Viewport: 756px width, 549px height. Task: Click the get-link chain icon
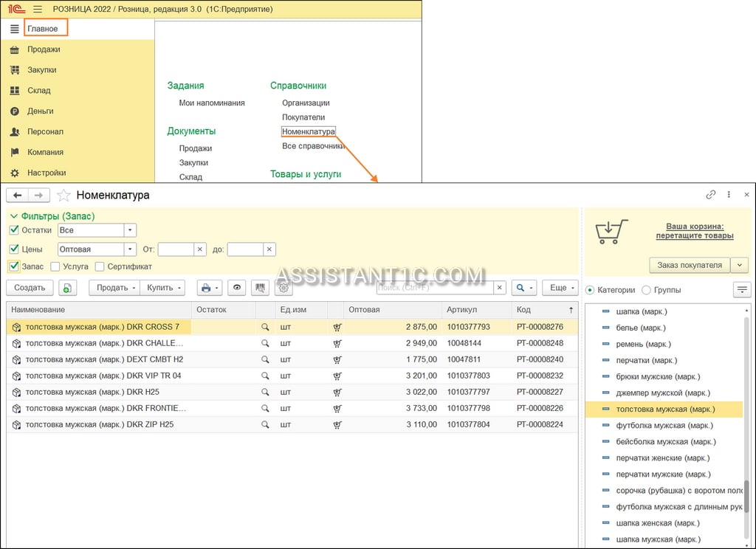click(711, 194)
